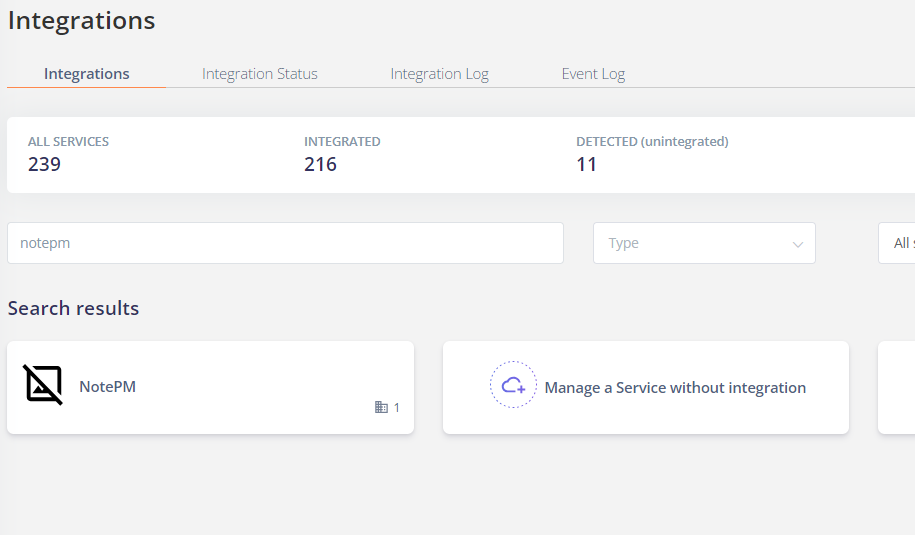
Task: Switch to the Integration Status tab
Action: click(x=260, y=74)
